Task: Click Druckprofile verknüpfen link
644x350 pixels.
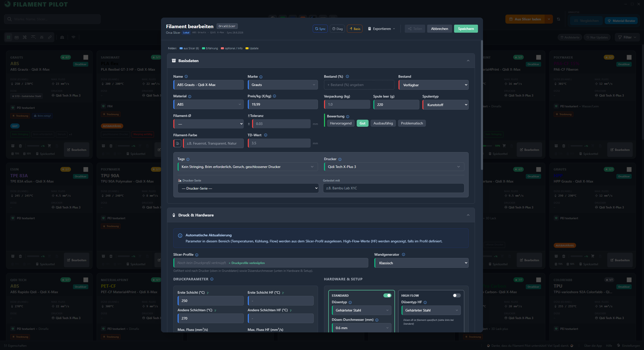Action: (x=247, y=263)
